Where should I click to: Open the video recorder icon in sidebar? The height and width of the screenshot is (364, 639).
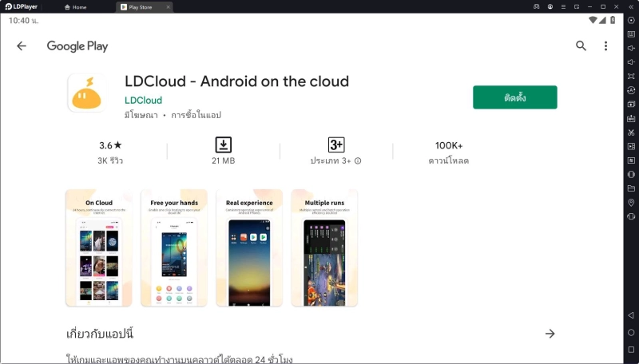tap(631, 146)
